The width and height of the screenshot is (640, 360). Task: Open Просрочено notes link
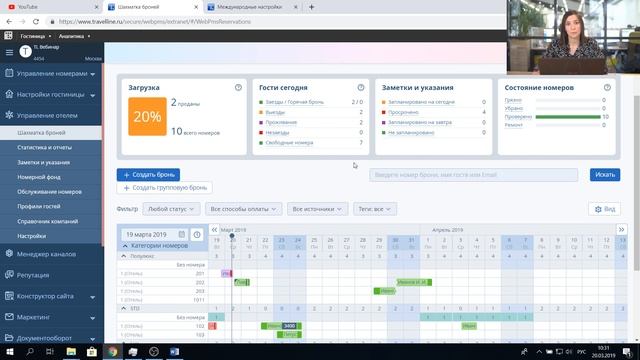(403, 112)
